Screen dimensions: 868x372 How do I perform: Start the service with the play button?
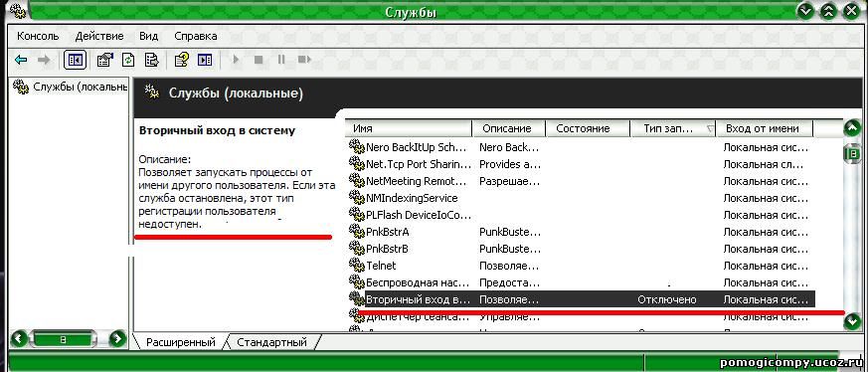(x=236, y=60)
